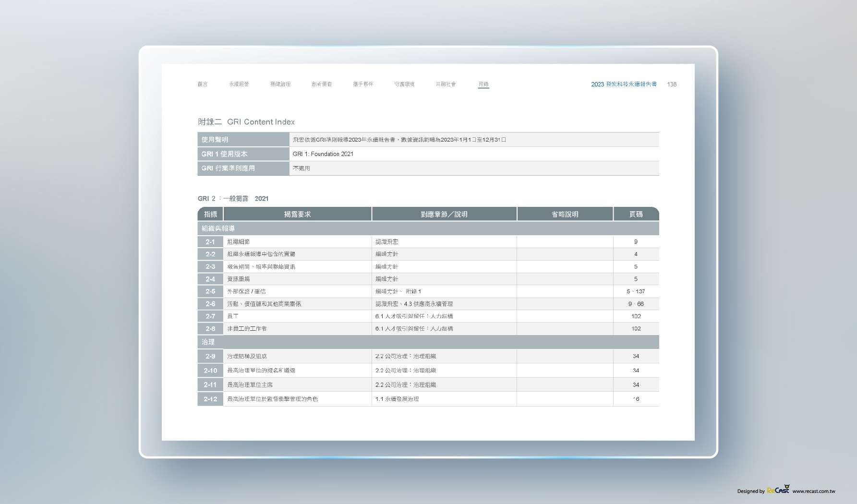The height and width of the screenshot is (504, 857).
Task: Click the 活動、價值鏈和其他商業關係 cell
Action: point(298,304)
